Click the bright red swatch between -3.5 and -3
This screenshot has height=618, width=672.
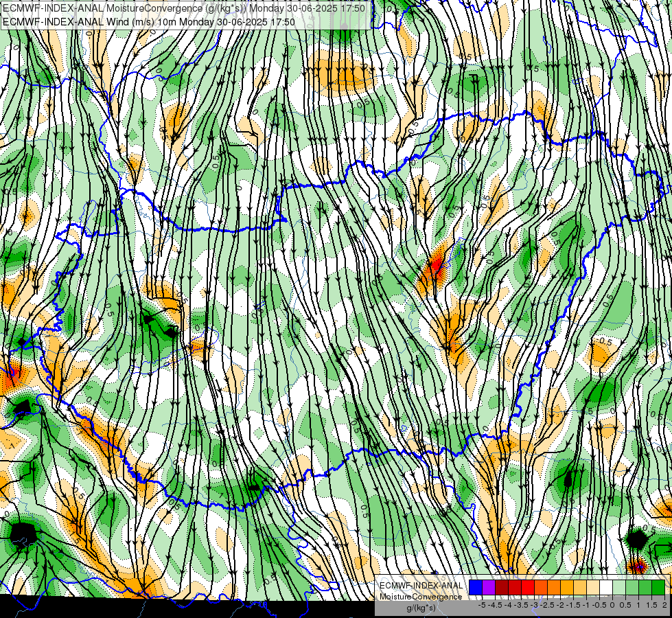(528, 587)
